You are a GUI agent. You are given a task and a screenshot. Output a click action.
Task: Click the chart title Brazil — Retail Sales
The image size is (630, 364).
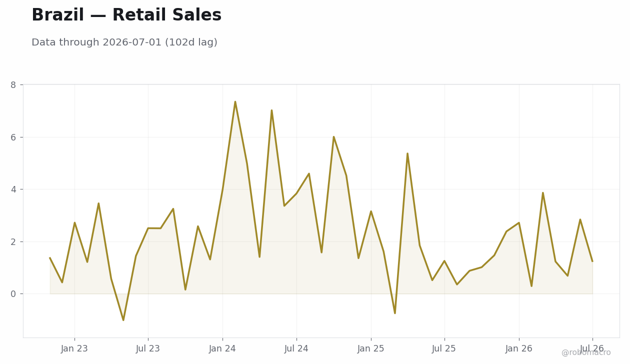(x=126, y=15)
